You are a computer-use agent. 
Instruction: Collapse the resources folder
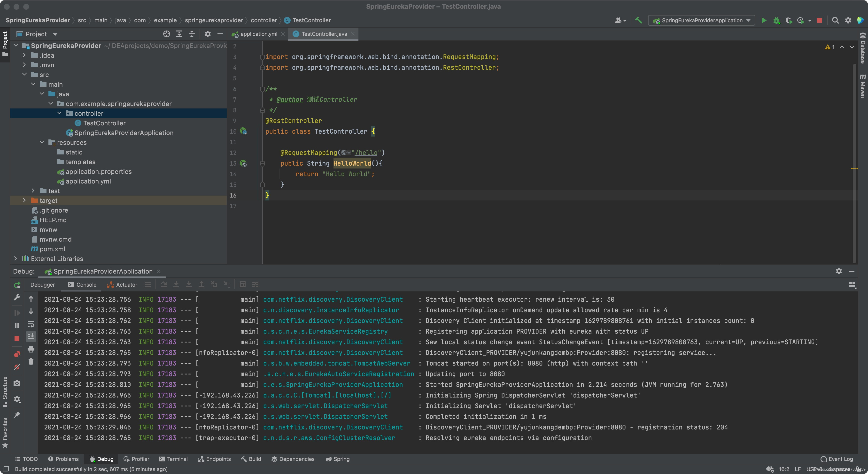pyautogui.click(x=42, y=142)
